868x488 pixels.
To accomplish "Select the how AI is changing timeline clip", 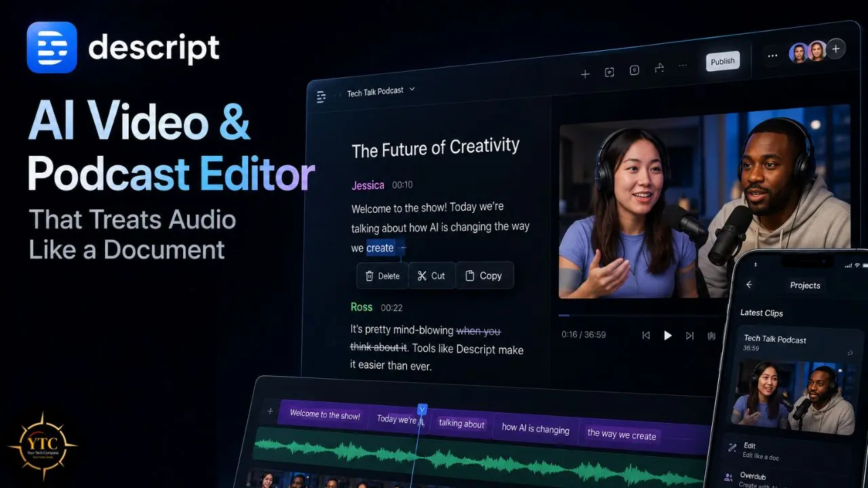I will pos(535,429).
